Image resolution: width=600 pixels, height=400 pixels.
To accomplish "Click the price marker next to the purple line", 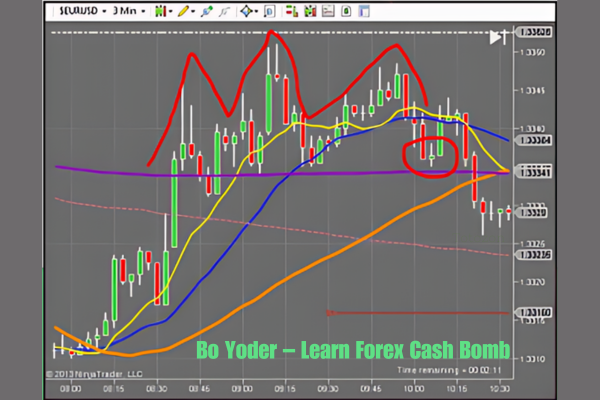I will [x=534, y=171].
